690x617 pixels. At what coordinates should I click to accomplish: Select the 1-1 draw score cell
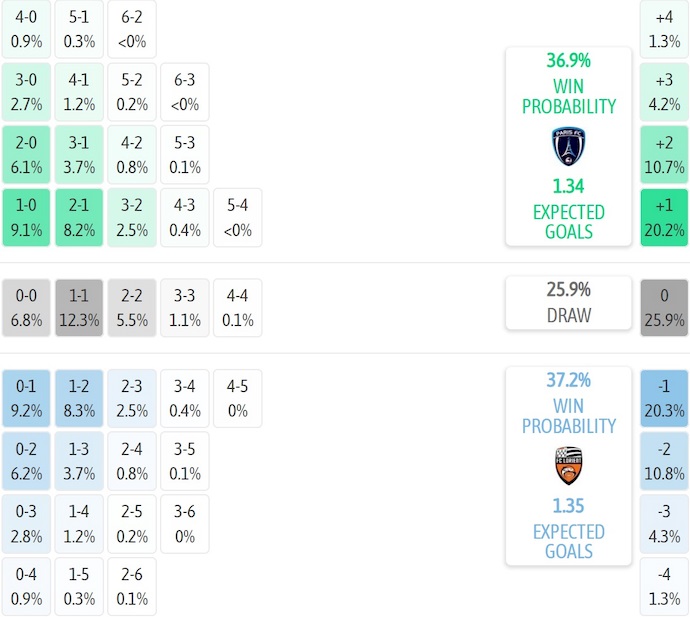81,308
